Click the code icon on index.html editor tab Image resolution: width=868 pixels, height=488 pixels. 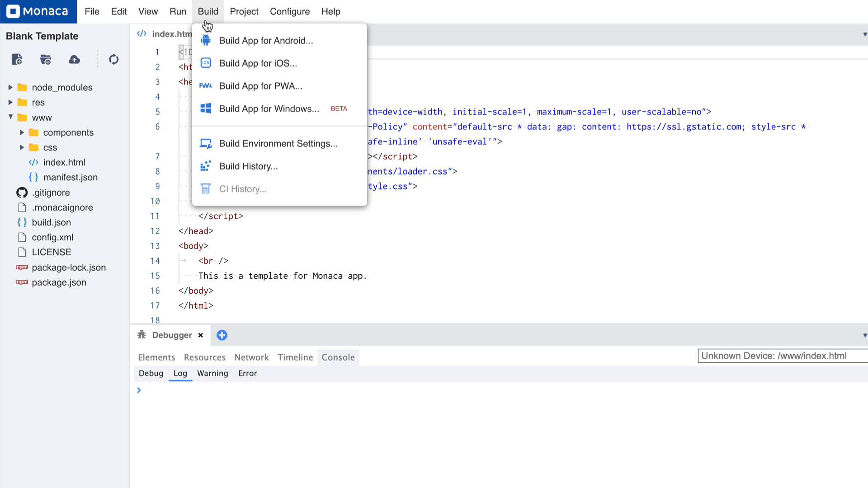(142, 34)
